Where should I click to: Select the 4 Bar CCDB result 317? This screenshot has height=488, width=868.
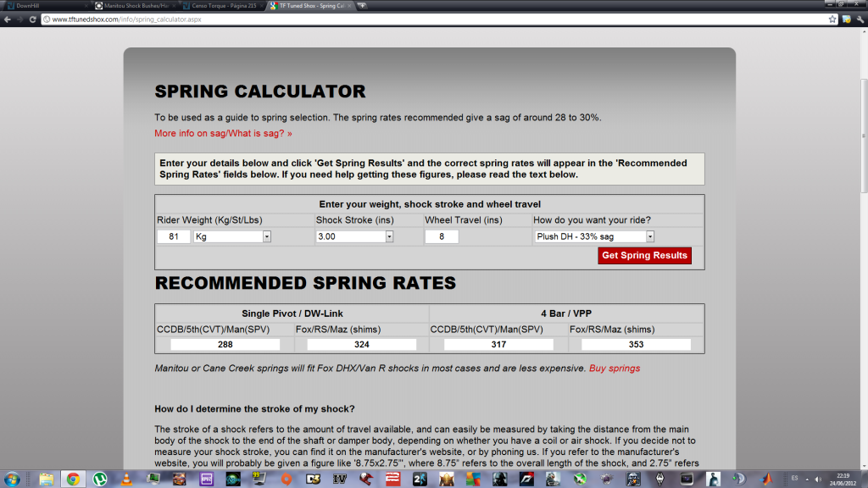[x=498, y=345]
